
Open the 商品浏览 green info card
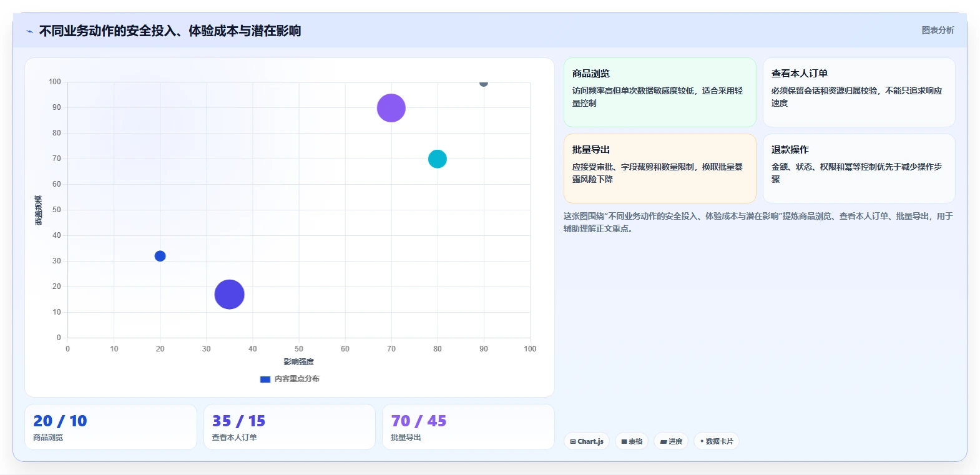pos(660,92)
